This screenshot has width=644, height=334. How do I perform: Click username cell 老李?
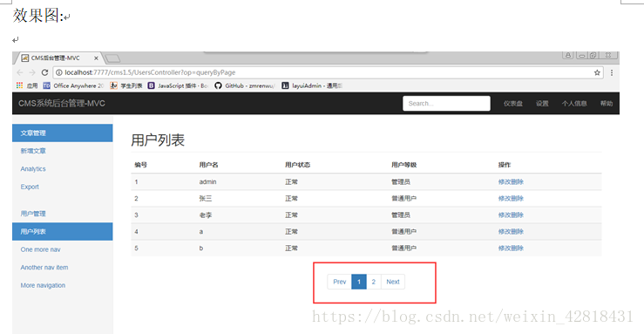pyautogui.click(x=206, y=215)
